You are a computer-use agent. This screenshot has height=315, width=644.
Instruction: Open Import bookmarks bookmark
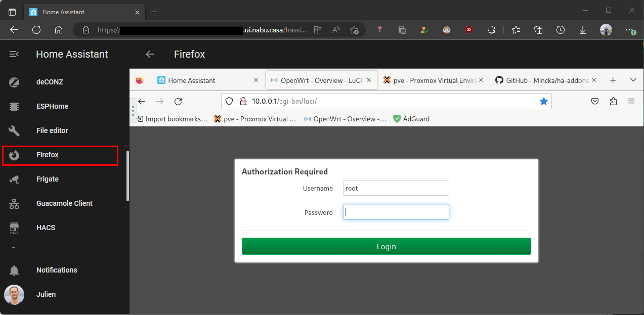[172, 119]
